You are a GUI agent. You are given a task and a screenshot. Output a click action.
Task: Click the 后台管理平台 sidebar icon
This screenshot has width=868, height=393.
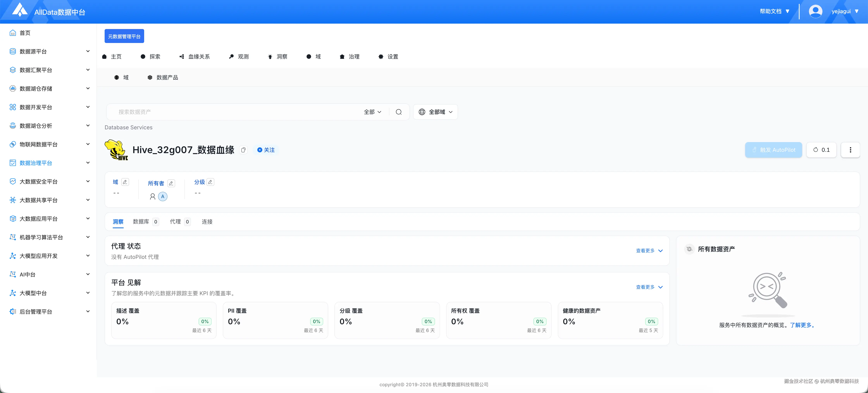[13, 311]
